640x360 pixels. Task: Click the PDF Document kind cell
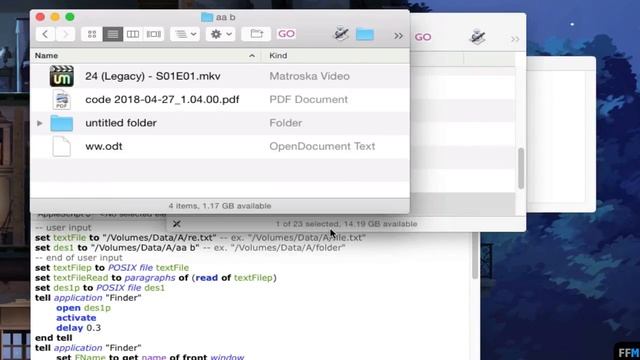309,100
